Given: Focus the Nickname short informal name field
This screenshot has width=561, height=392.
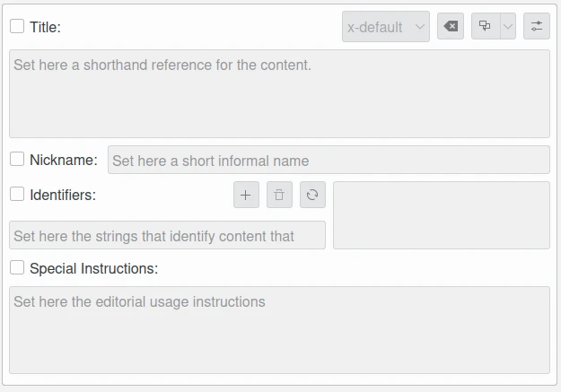Looking at the screenshot, I should pos(329,160).
